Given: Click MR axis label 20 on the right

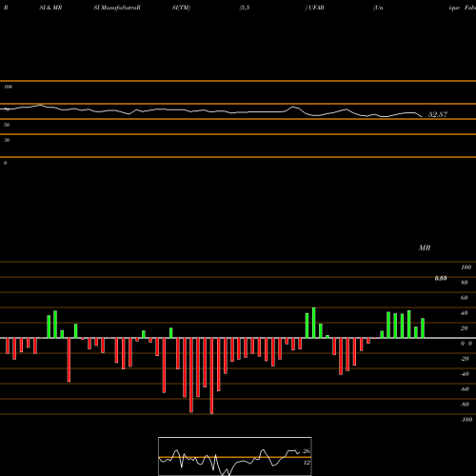Looking at the screenshot, I should (x=465, y=328).
